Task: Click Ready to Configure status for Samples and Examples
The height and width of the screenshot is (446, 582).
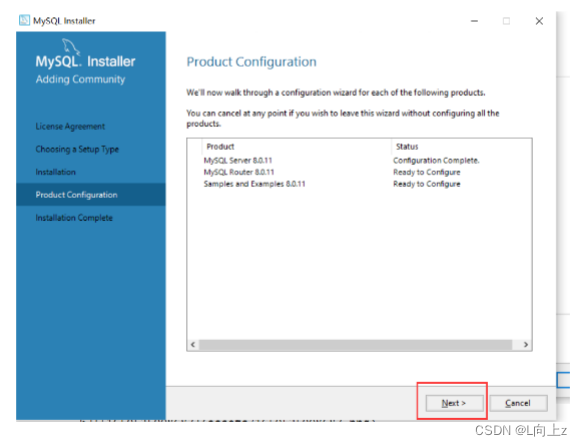Action: click(427, 184)
